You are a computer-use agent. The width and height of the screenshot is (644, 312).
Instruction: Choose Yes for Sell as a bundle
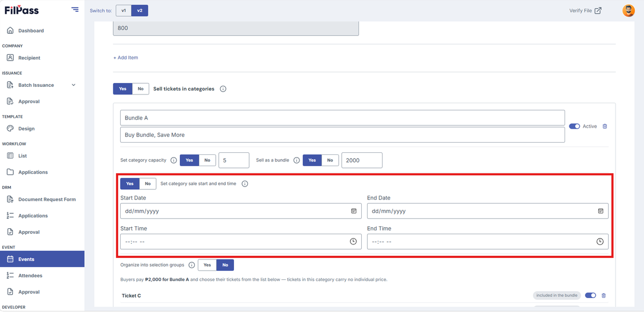312,160
